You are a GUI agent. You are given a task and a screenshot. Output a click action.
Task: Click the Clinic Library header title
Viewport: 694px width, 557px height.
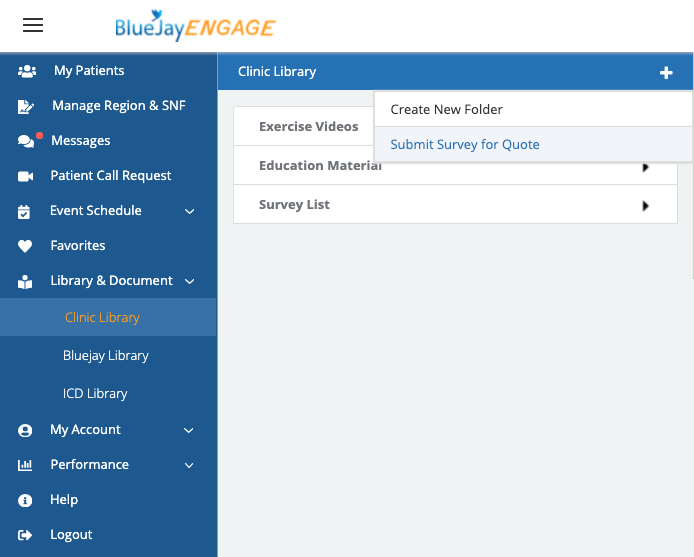277,72
